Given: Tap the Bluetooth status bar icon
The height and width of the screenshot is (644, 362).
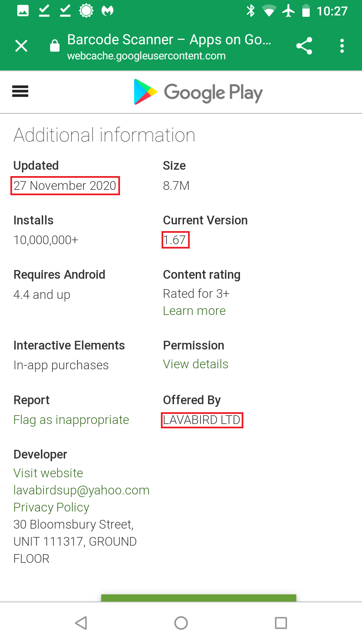Looking at the screenshot, I should (250, 11).
